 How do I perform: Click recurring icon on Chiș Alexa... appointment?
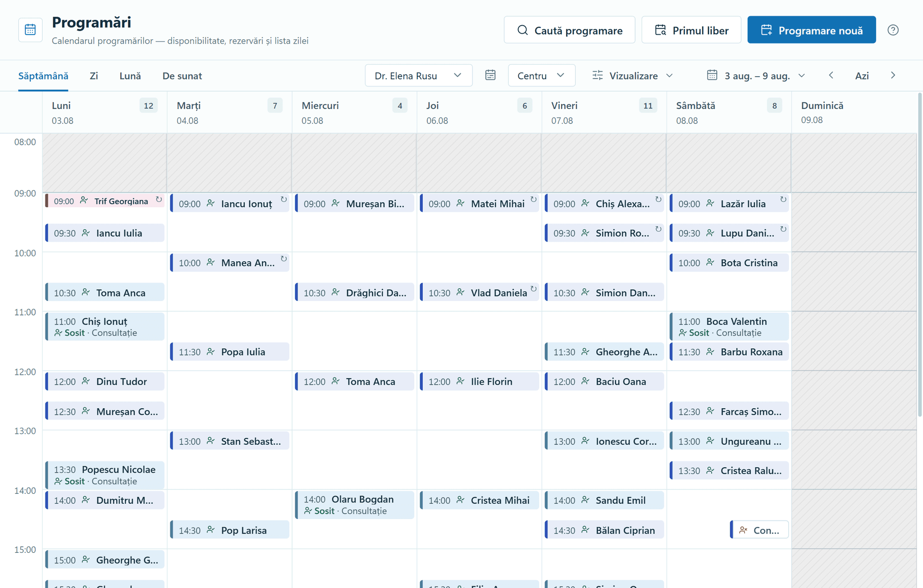(658, 199)
